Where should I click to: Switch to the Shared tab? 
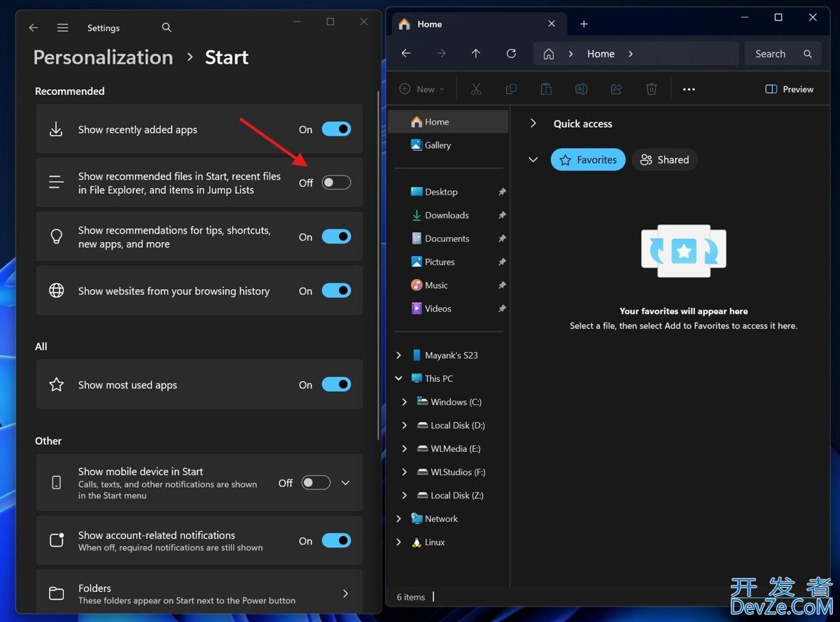[664, 160]
